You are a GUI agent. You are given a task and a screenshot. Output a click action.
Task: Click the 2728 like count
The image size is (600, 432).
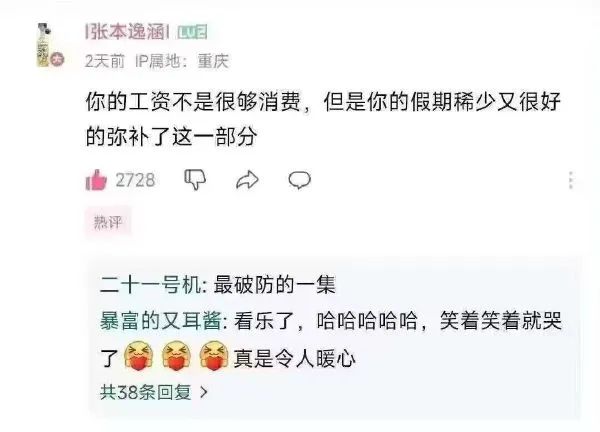click(x=135, y=180)
